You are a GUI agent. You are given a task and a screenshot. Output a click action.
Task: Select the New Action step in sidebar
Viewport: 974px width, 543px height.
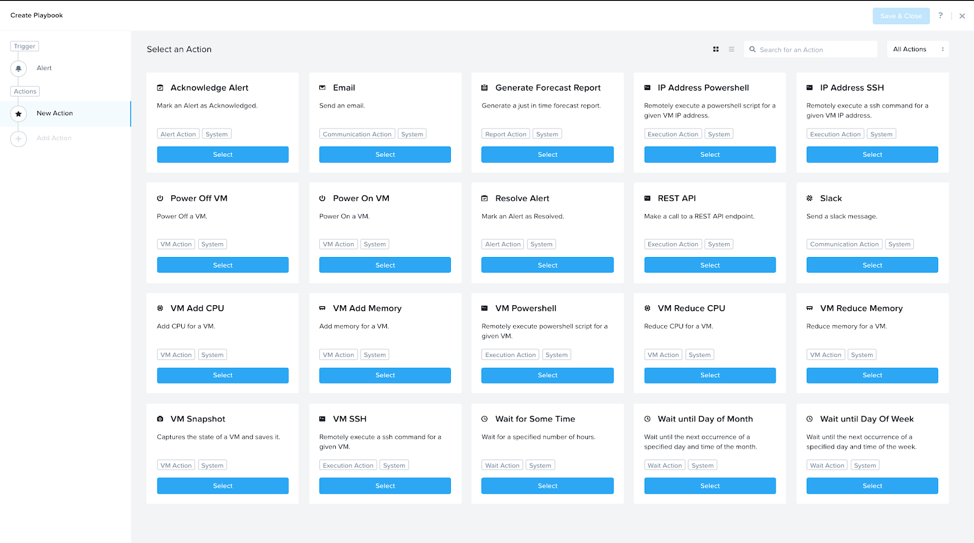(x=55, y=113)
